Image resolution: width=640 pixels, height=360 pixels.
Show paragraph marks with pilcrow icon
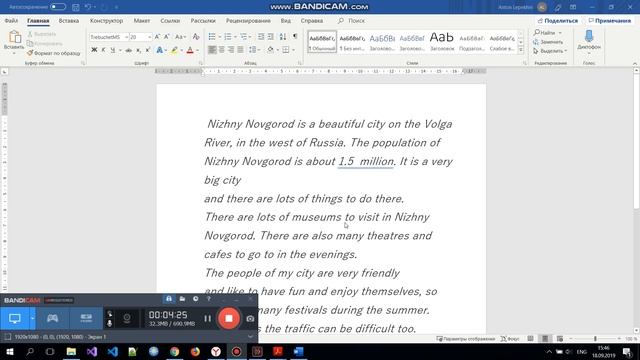coord(295,37)
